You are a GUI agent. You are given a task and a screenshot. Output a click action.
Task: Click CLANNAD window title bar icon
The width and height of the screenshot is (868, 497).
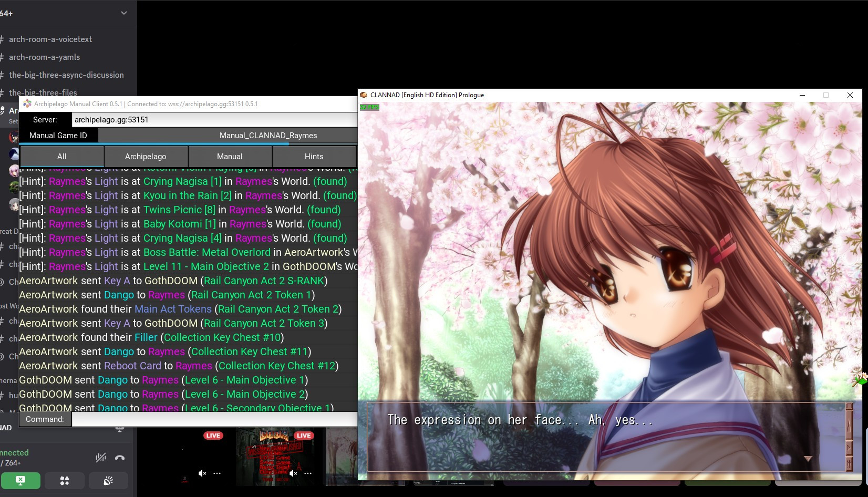(364, 95)
